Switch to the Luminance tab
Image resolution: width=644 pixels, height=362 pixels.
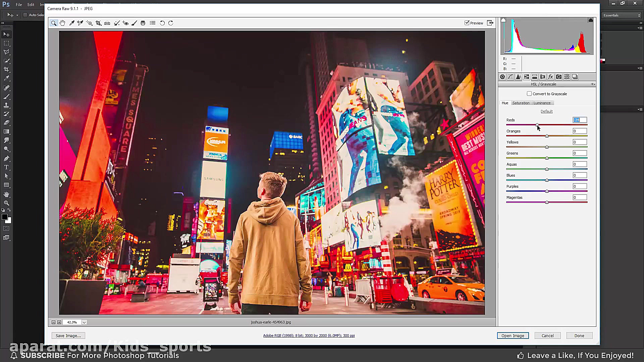[542, 103]
